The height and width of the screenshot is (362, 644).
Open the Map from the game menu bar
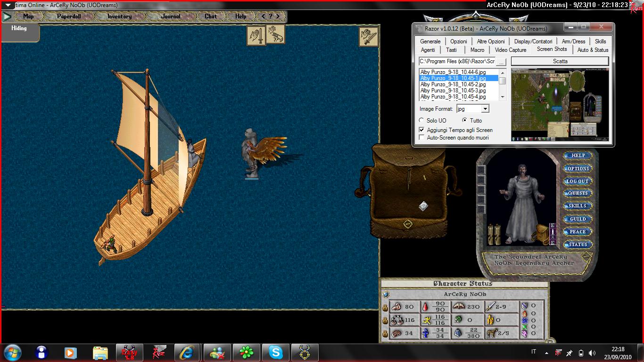pos(28,16)
